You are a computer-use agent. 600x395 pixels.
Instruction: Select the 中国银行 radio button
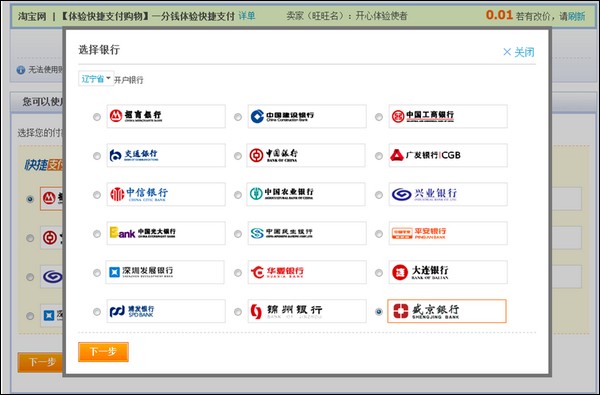238,156
